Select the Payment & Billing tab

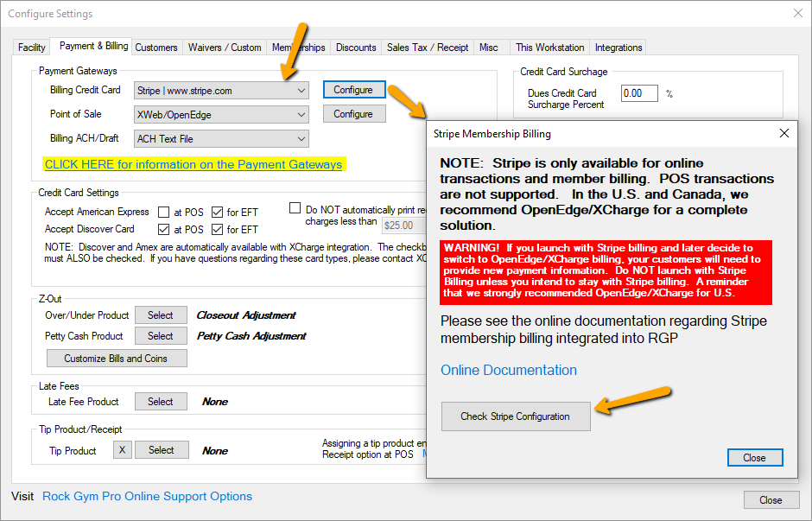click(x=93, y=46)
